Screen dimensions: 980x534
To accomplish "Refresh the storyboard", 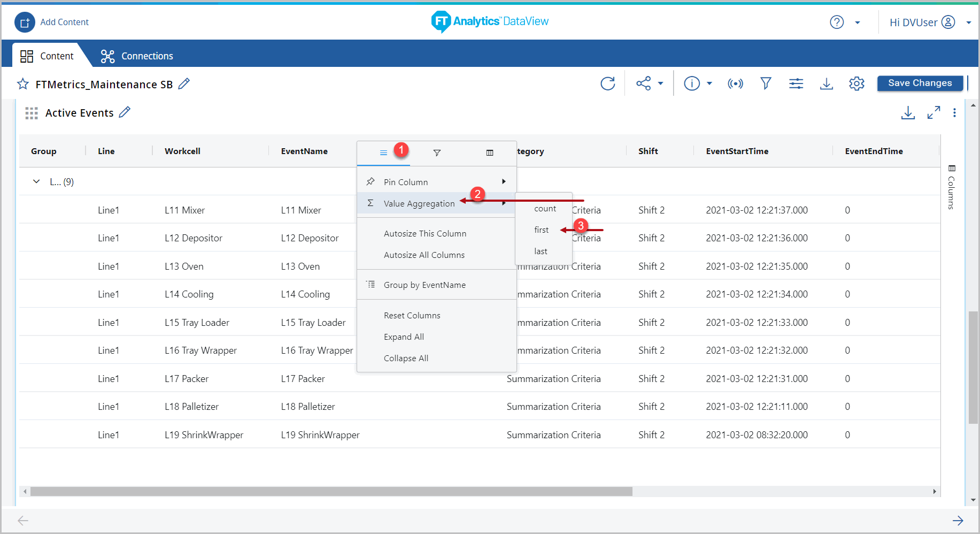I will [x=607, y=83].
